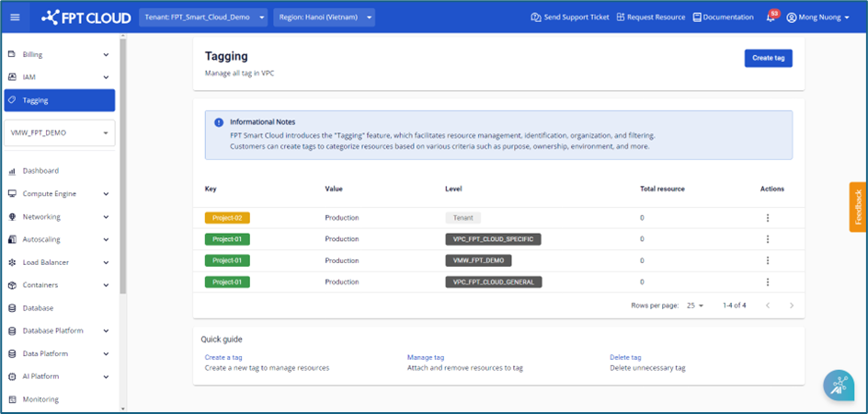868x414 pixels.
Task: Click the Create tag button
Action: [768, 58]
